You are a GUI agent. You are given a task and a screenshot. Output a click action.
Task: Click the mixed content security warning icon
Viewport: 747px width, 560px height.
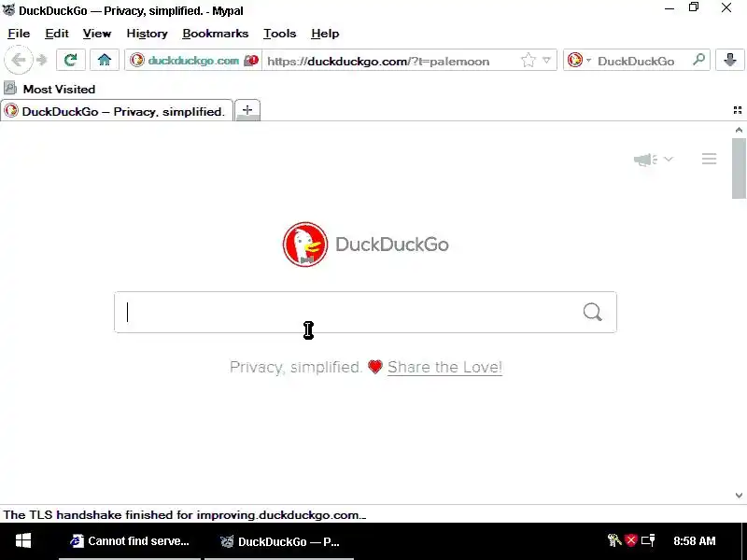tap(251, 61)
